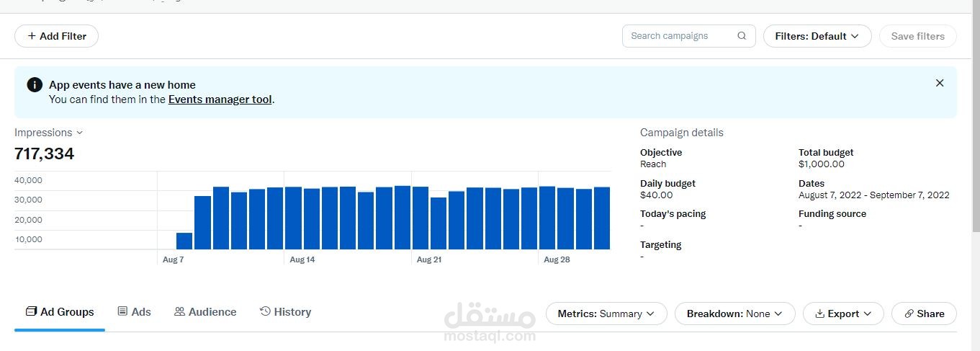Switch to the Audience tab
Screen dimensions: 980x351
(x=205, y=312)
